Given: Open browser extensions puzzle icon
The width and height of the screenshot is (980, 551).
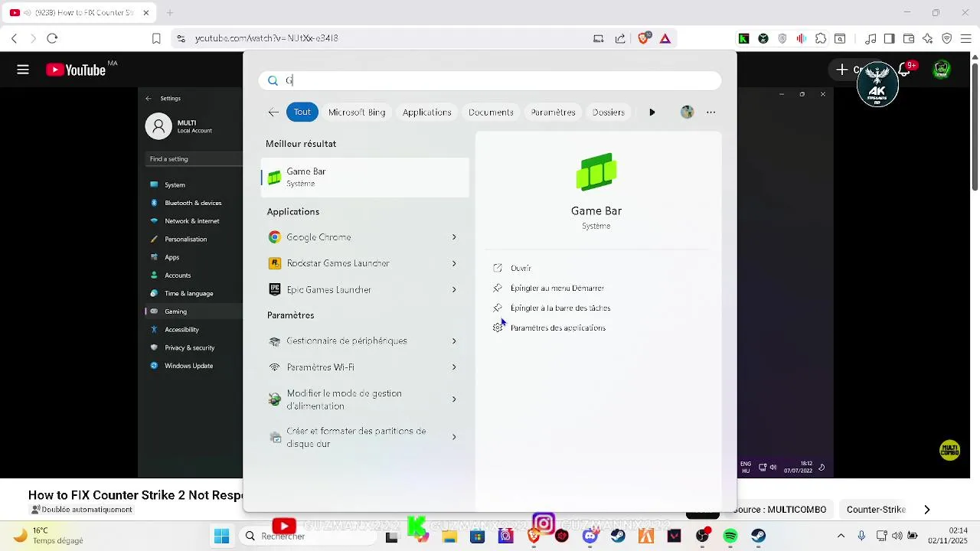Looking at the screenshot, I should point(821,38).
